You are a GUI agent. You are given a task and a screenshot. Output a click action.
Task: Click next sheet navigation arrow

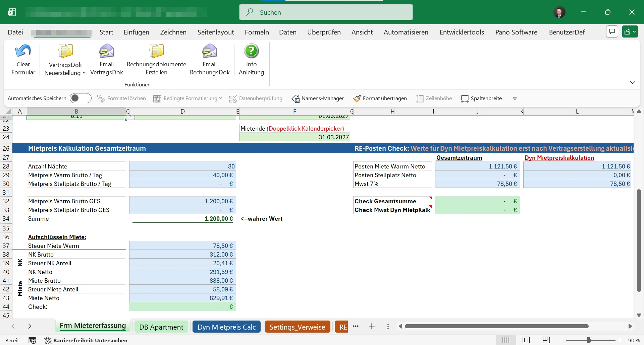(30, 326)
